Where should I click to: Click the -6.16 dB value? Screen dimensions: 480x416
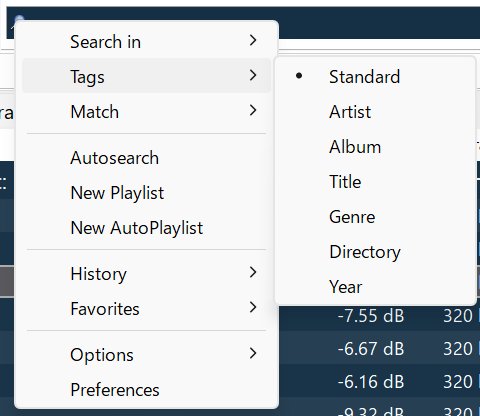pyautogui.click(x=371, y=382)
